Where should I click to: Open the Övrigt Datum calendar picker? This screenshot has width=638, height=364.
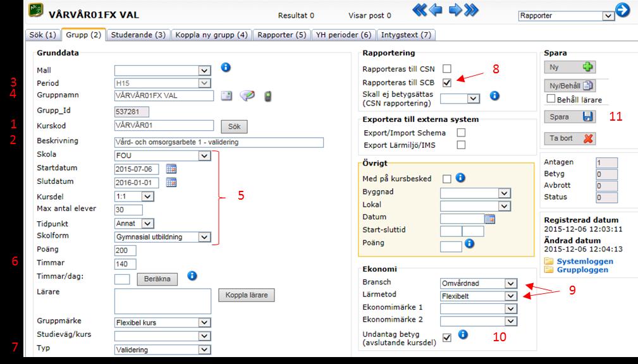click(x=490, y=219)
